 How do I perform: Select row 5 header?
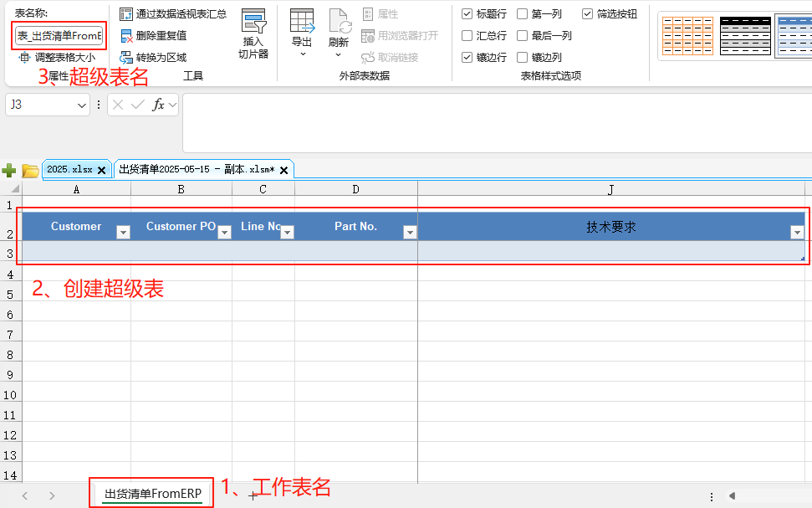[10, 295]
